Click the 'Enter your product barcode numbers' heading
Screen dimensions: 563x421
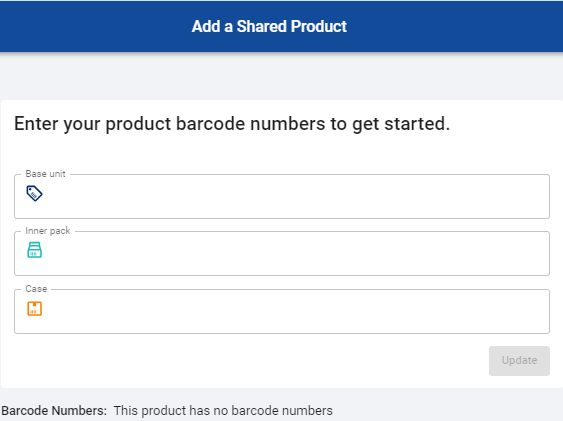232,124
